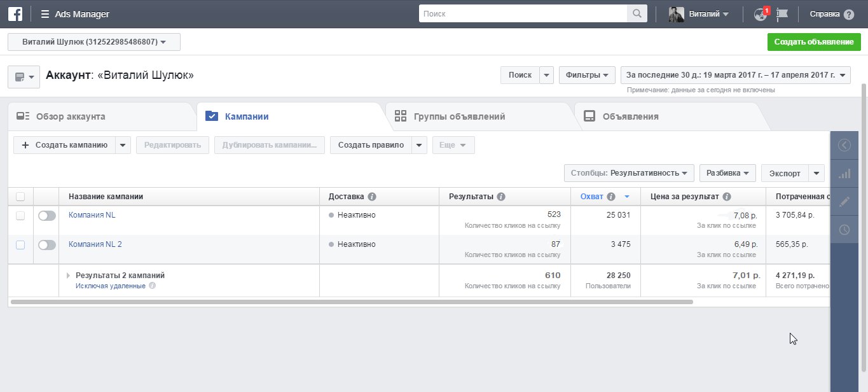Click the Создать правило button
This screenshot has height=392, width=868.
click(371, 145)
